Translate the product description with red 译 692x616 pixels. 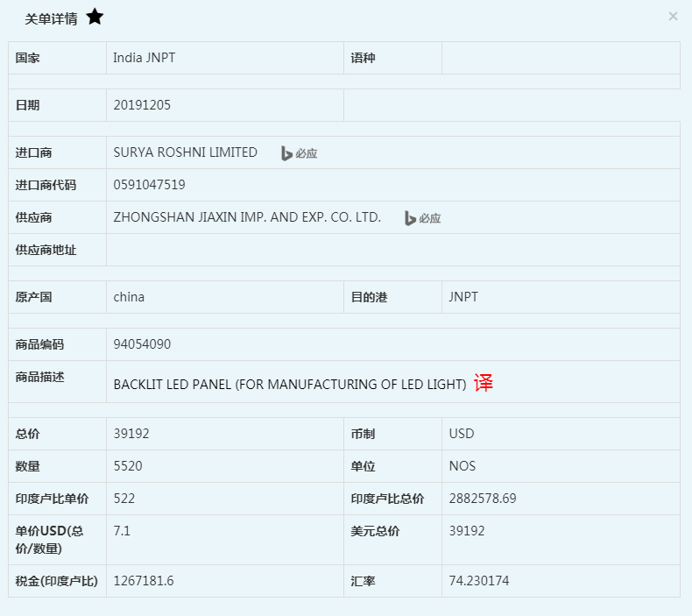(x=484, y=384)
